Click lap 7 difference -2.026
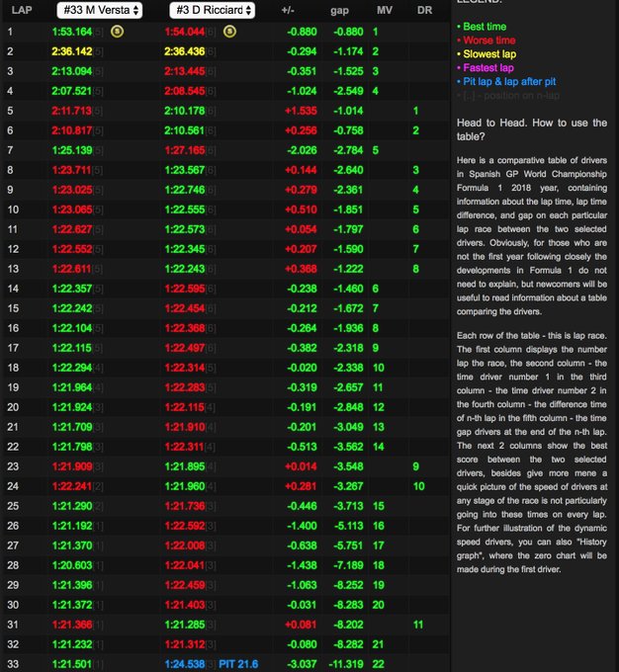This screenshot has width=619, height=672. tap(302, 150)
